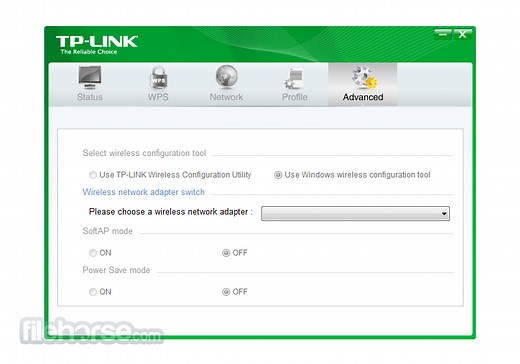
Task: Select Use TP-LINK Wireless Configuration Utility
Action: [x=93, y=175]
